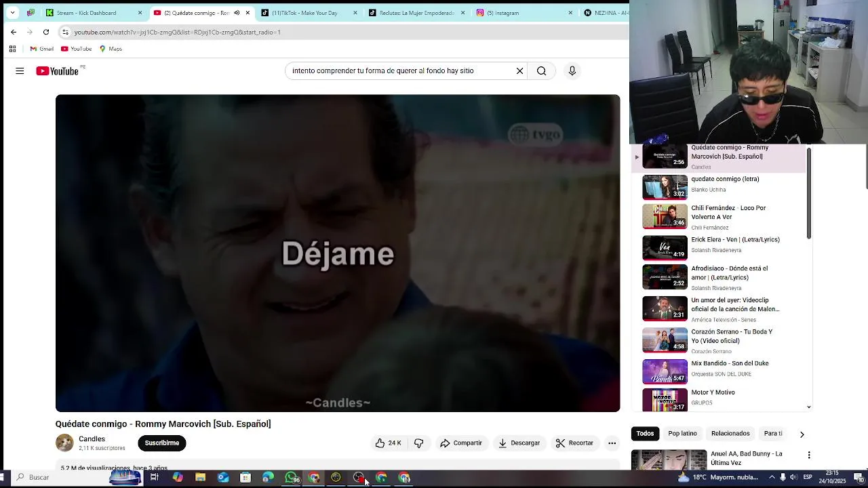This screenshot has height=488, width=868.
Task: Open Gmail bookmark
Action: 42,49
